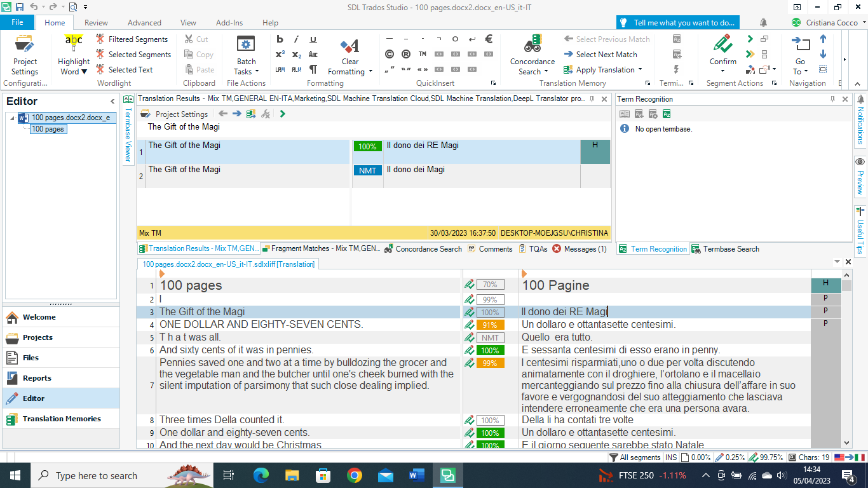Toggle display of formatting paragraph marks
The image size is (868, 488).
click(313, 69)
